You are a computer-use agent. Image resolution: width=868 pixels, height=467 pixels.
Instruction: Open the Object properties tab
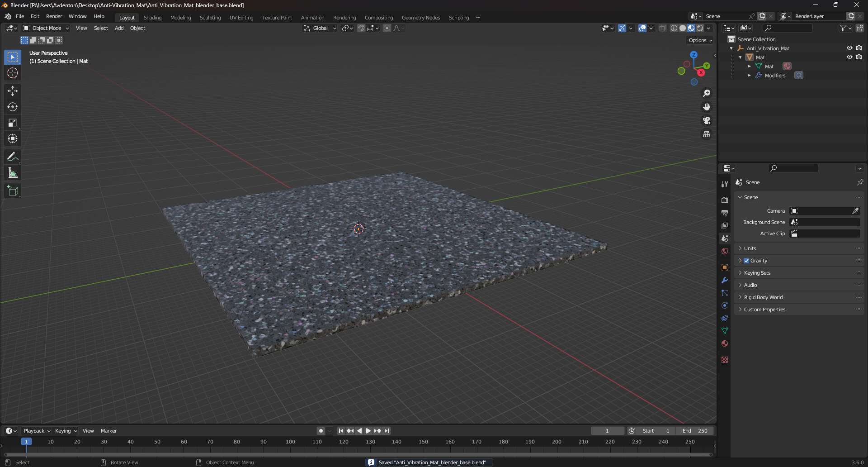coord(725,267)
